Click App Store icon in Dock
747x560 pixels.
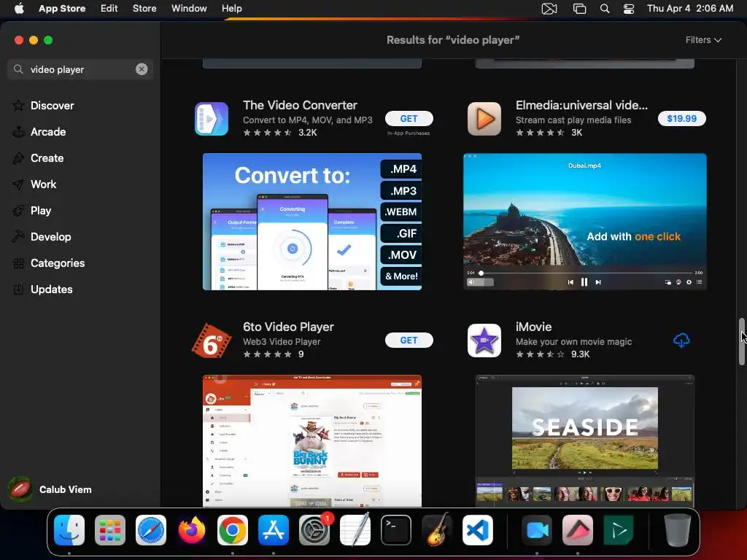[x=274, y=530]
